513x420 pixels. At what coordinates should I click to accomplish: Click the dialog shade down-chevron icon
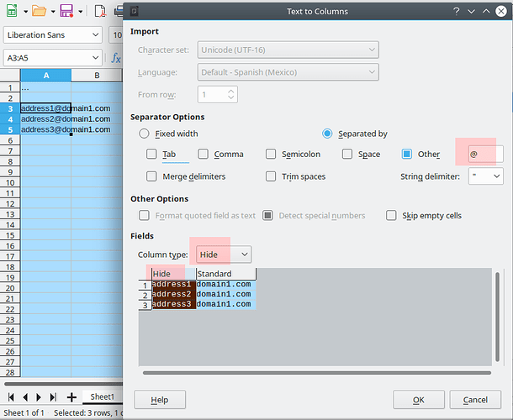471,12
